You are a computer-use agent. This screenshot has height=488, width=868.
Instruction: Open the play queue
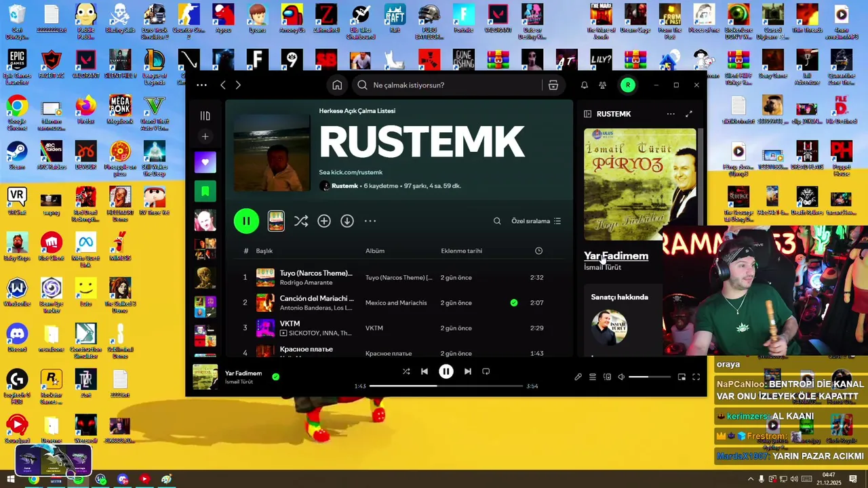(x=593, y=377)
